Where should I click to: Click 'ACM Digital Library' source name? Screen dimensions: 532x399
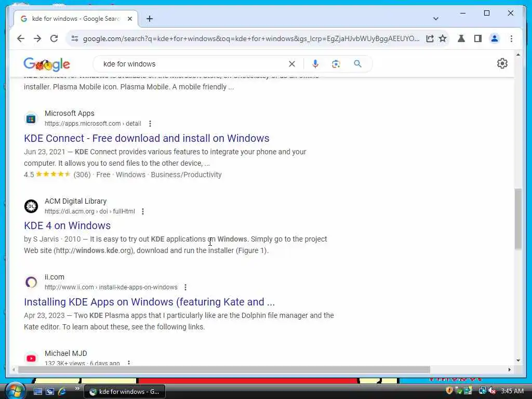pos(76,201)
